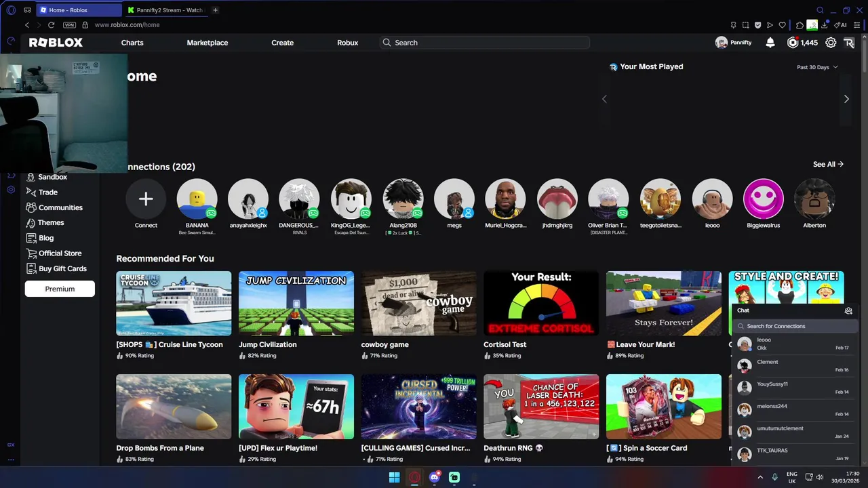This screenshot has height=488, width=868.
Task: Open Spin a Soccer Card thumbnail
Action: pos(664,407)
